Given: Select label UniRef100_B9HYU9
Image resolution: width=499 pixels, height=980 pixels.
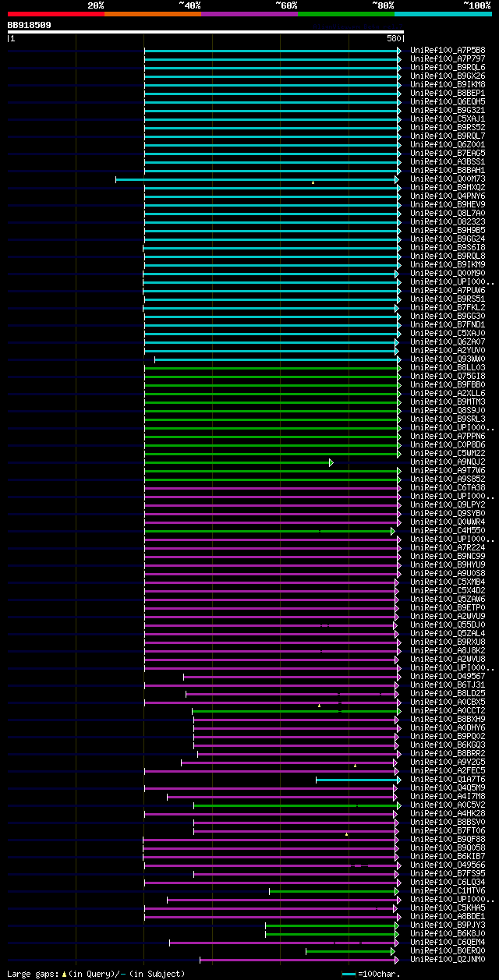Looking at the screenshot, I should pos(448,564).
